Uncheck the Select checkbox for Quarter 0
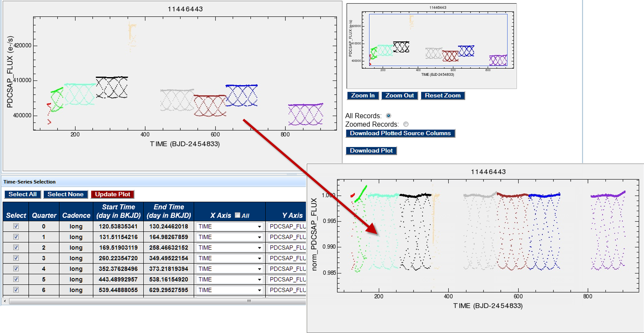Screen dimensions: 644x333 pyautogui.click(x=16, y=226)
